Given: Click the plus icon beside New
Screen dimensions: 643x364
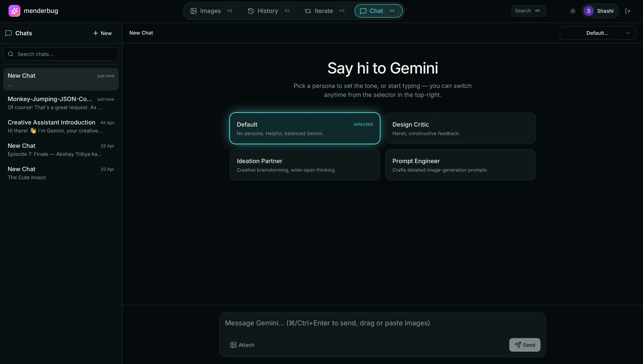Looking at the screenshot, I should [95, 33].
